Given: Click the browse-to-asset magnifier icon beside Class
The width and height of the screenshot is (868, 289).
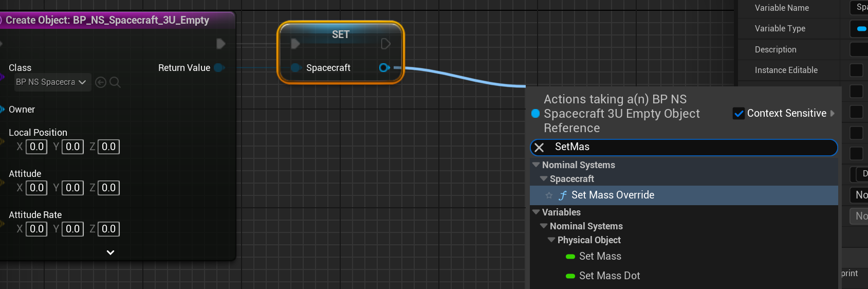Looking at the screenshot, I should pyautogui.click(x=115, y=82).
